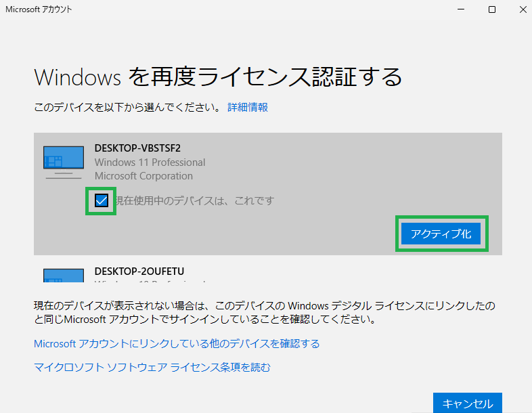This screenshot has height=413, width=532.
Task: Minimize the Microsoft アカウント window
Action: coord(461,9)
